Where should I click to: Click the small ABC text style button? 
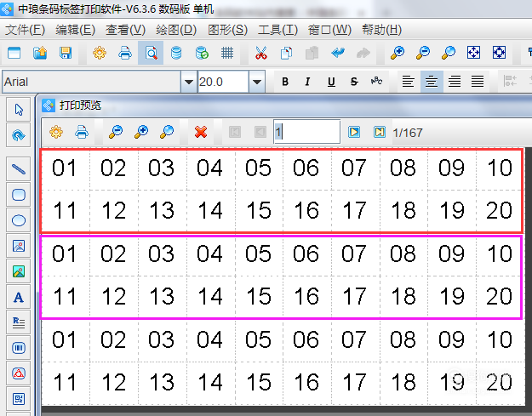click(x=376, y=82)
